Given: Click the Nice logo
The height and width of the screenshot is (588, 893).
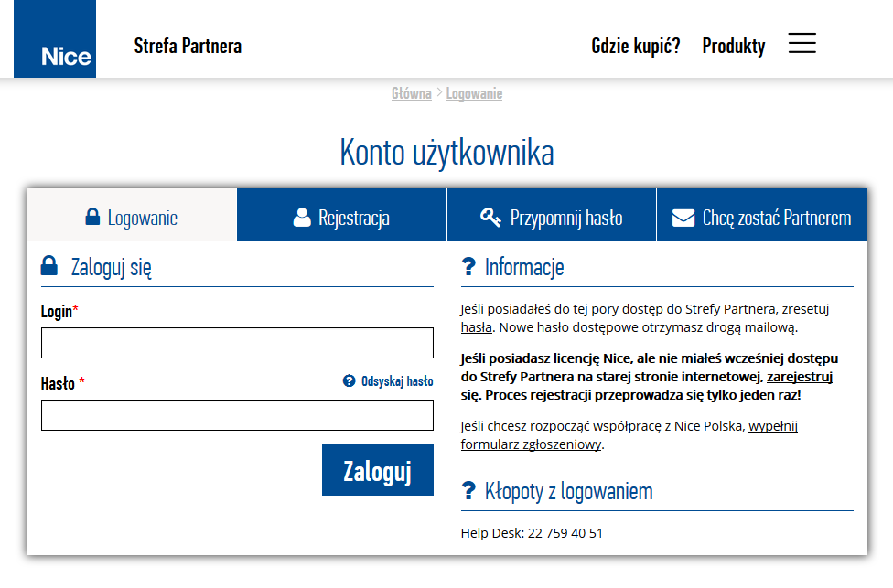Looking at the screenshot, I should [55, 38].
